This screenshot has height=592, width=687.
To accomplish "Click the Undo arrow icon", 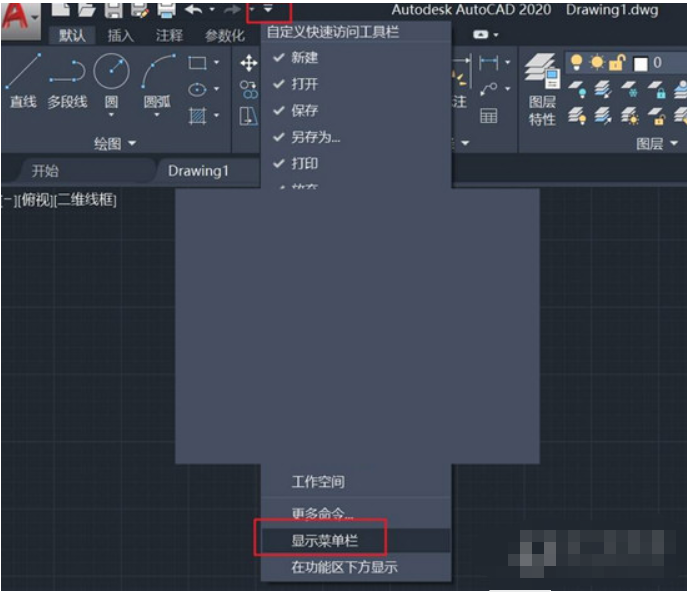I will point(194,9).
